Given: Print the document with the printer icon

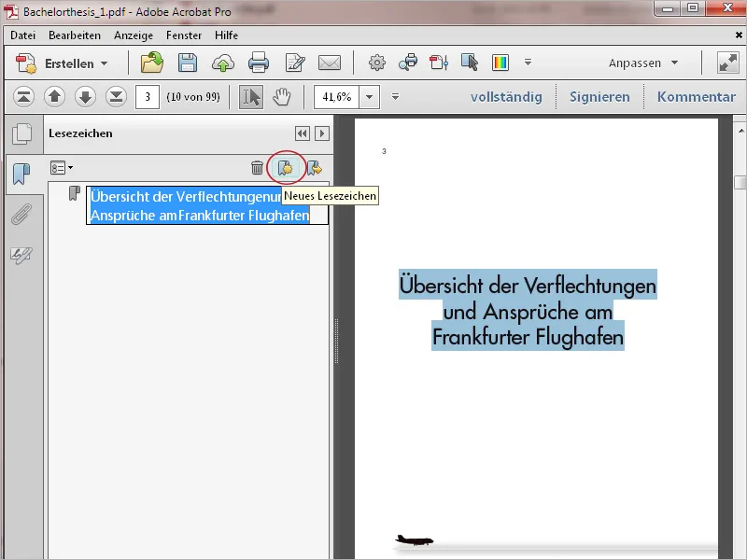Looking at the screenshot, I should (x=259, y=63).
